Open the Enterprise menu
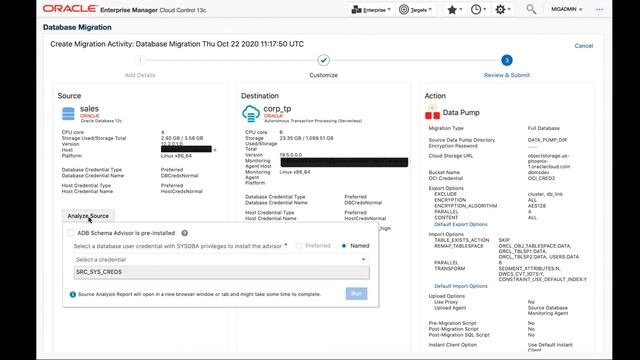Image resolution: width=640 pixels, height=360 pixels. [371, 10]
